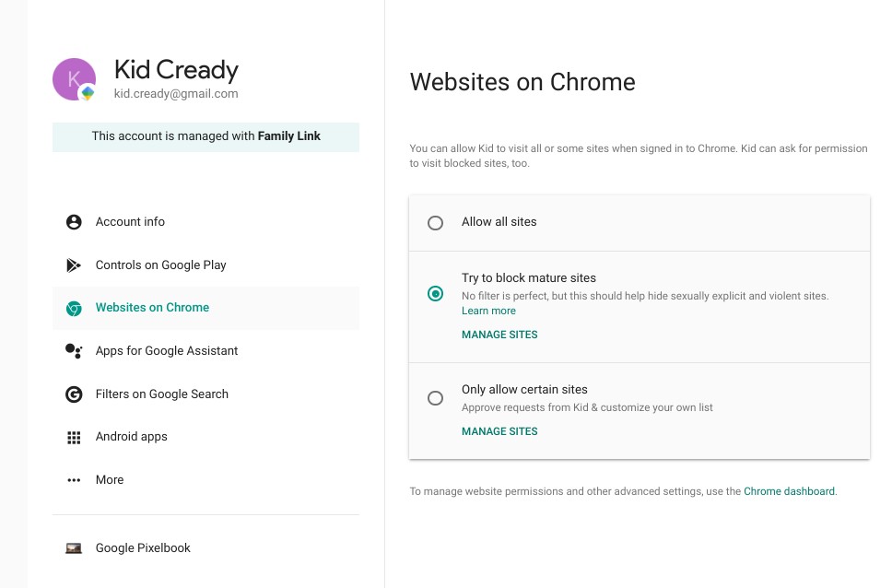Click the Learn more link
Image resolution: width=892 pixels, height=588 pixels.
(488, 311)
